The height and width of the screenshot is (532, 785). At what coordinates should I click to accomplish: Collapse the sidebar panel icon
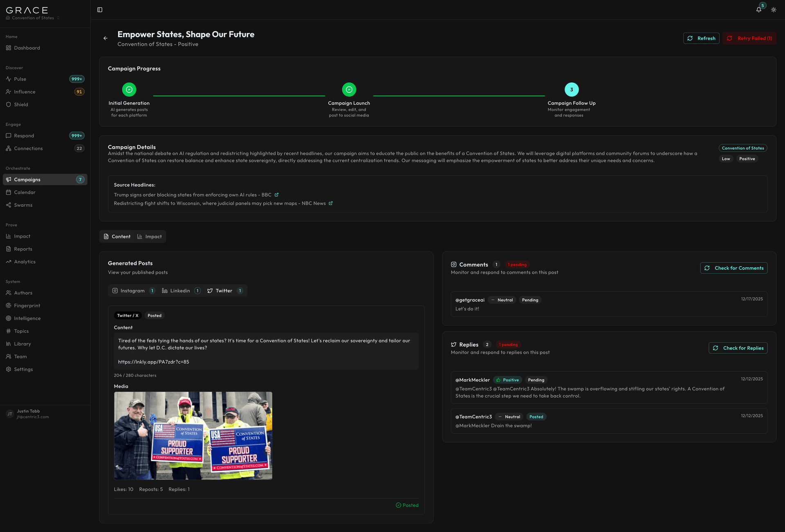click(x=100, y=10)
